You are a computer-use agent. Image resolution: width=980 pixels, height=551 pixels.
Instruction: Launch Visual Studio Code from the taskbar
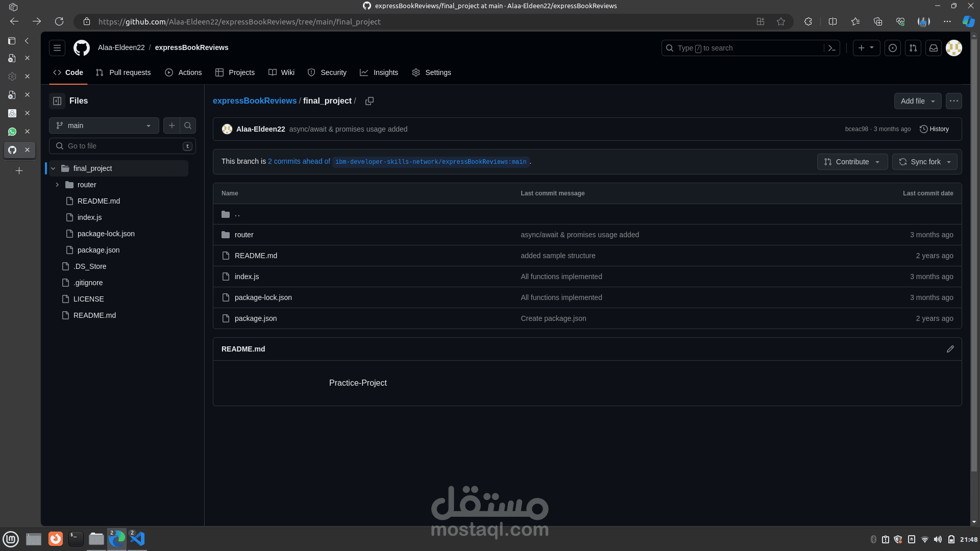[x=137, y=539]
